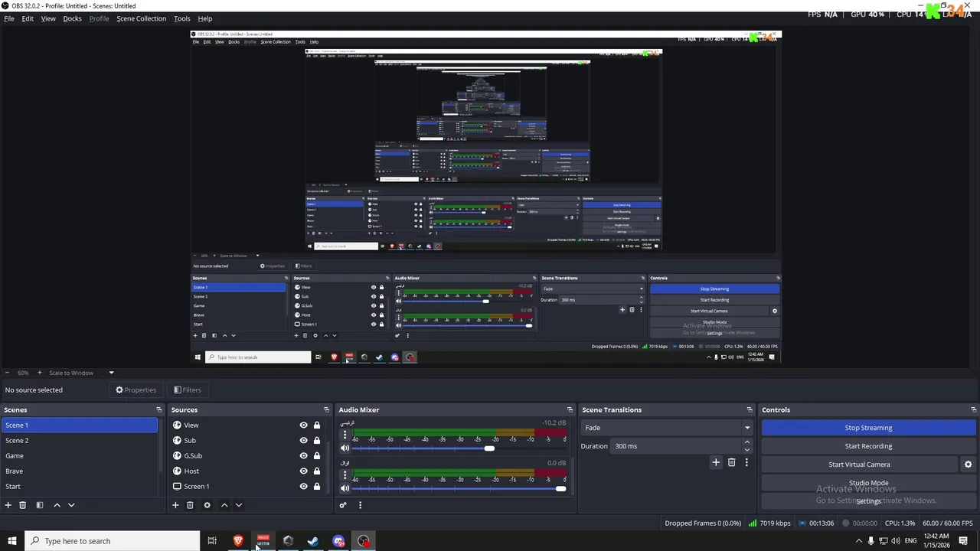This screenshot has width=980, height=551.
Task: Open scene filters icon in the Scenes toolbar
Action: tap(39, 505)
